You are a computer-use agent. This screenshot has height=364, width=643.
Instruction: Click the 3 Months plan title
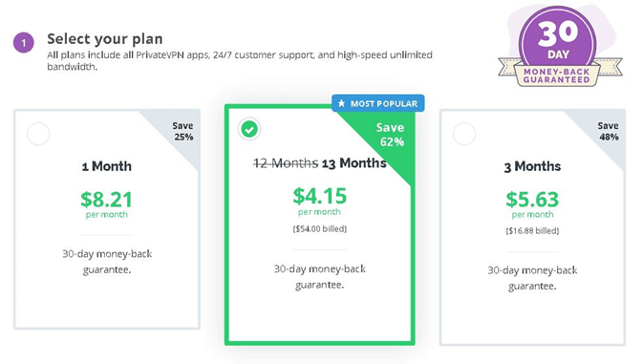click(x=532, y=166)
